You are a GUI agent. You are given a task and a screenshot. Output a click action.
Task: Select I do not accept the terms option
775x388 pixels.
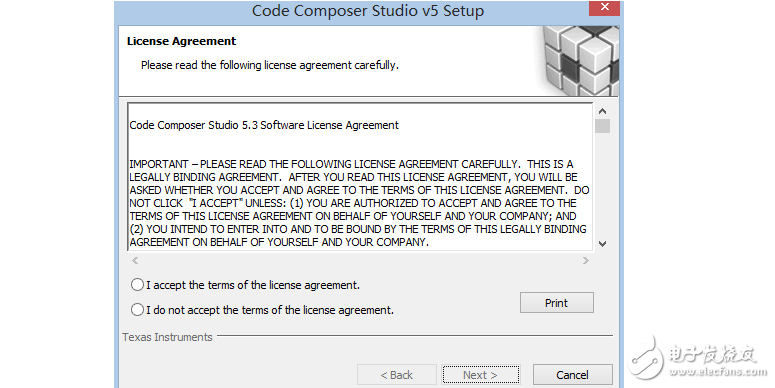pos(137,310)
